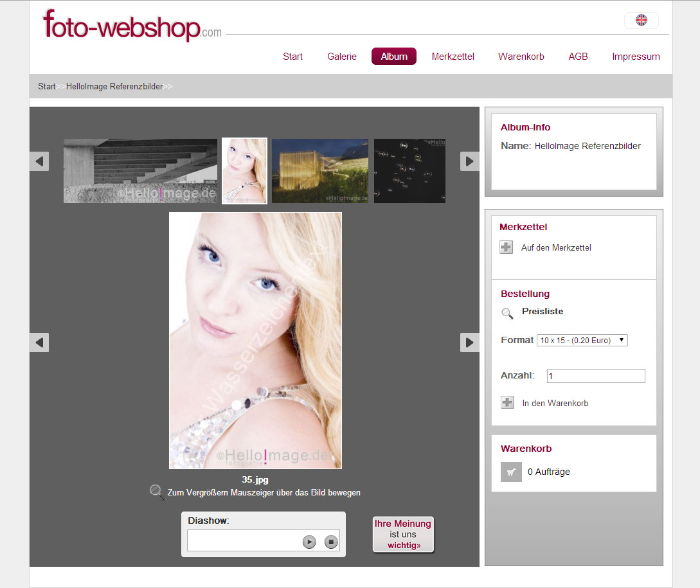
Task: Click the 0 Aufträge cart text
Action: (x=549, y=472)
